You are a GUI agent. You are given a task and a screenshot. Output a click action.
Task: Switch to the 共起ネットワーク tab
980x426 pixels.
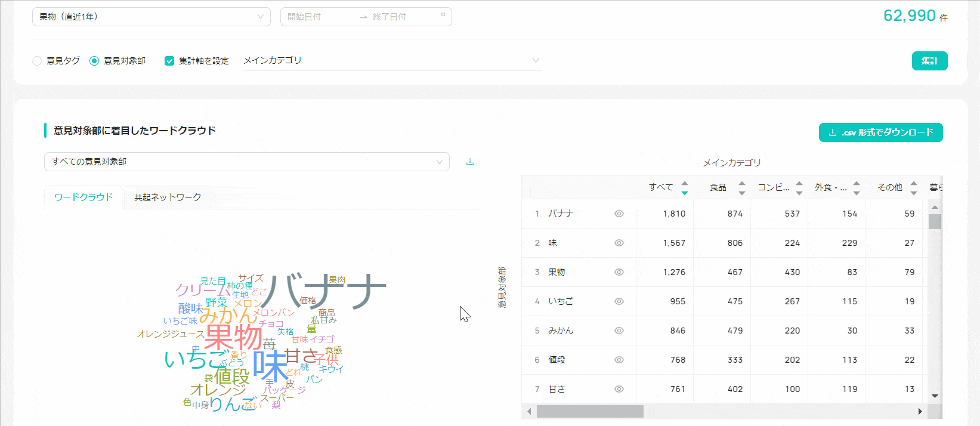click(x=168, y=197)
